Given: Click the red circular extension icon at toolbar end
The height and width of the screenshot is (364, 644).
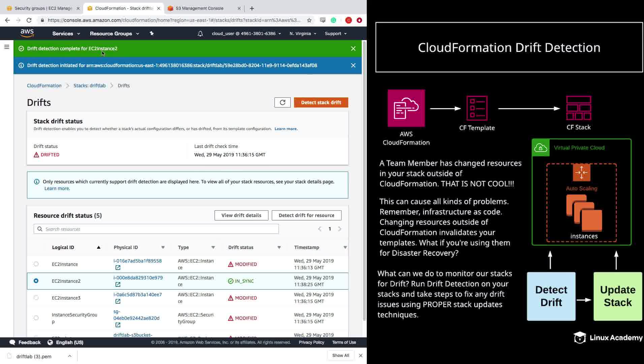Looking at the screenshot, I should pos(359,20).
